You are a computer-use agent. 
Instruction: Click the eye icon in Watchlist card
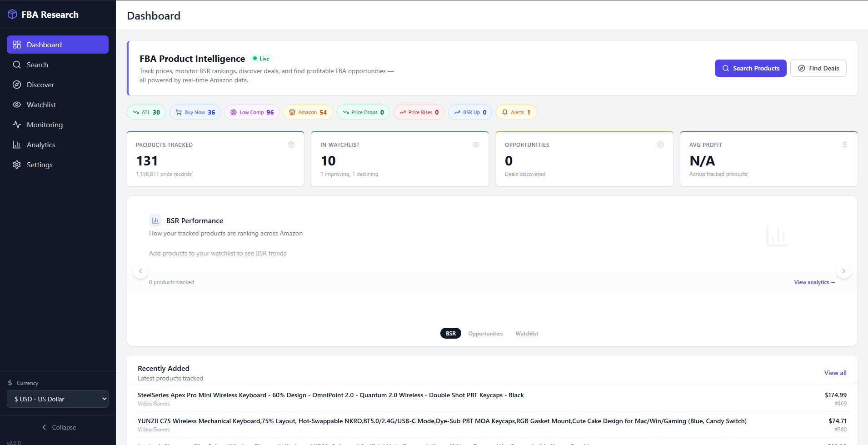click(x=476, y=145)
